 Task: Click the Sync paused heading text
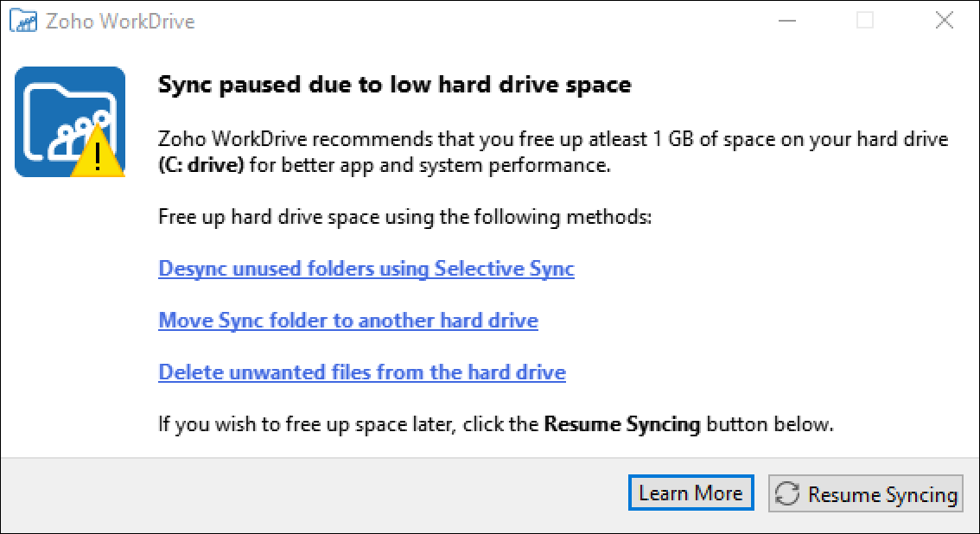(394, 85)
